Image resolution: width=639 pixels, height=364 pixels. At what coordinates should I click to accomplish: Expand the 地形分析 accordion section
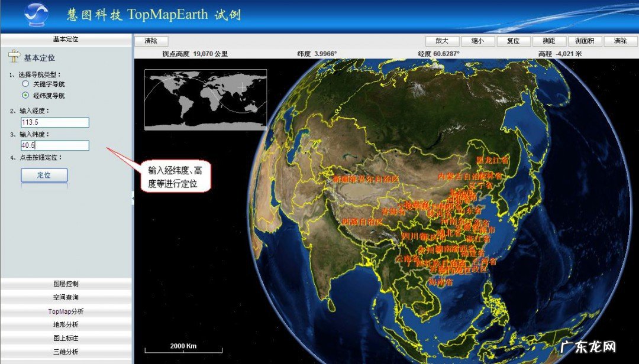click(66, 324)
